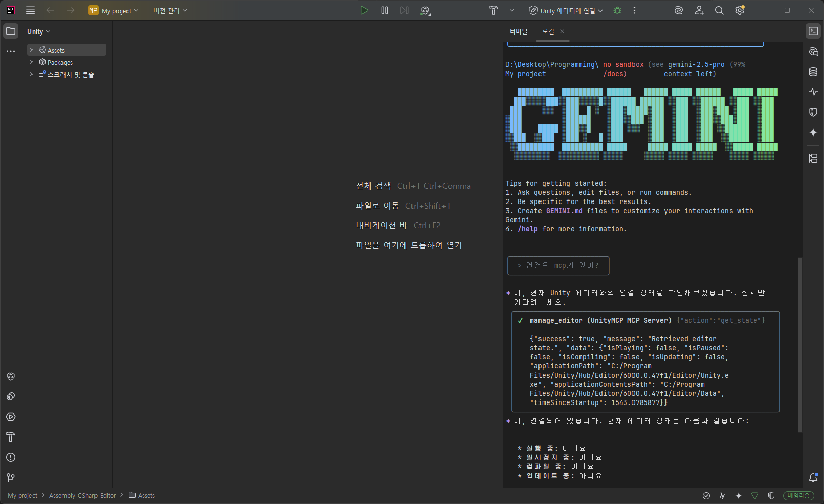Expand the 스크래치 및 콘솔 node
This screenshot has height=504, width=824.
[31, 74]
